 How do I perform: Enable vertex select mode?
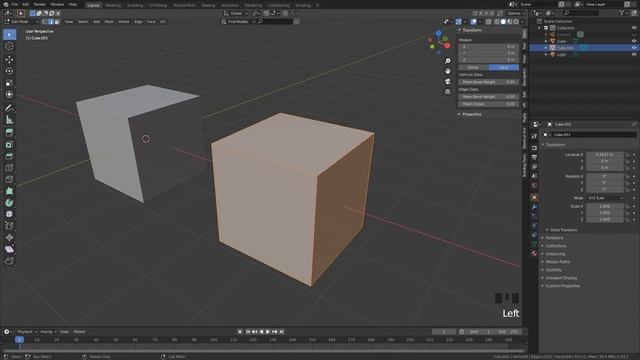44,22
